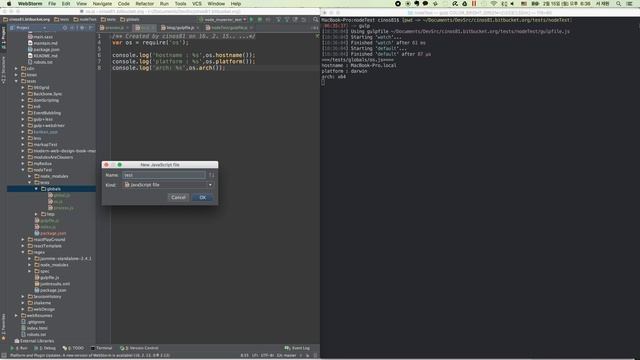The height and width of the screenshot is (360, 640).
Task: Open the Run tool window button
Action: pos(19,348)
